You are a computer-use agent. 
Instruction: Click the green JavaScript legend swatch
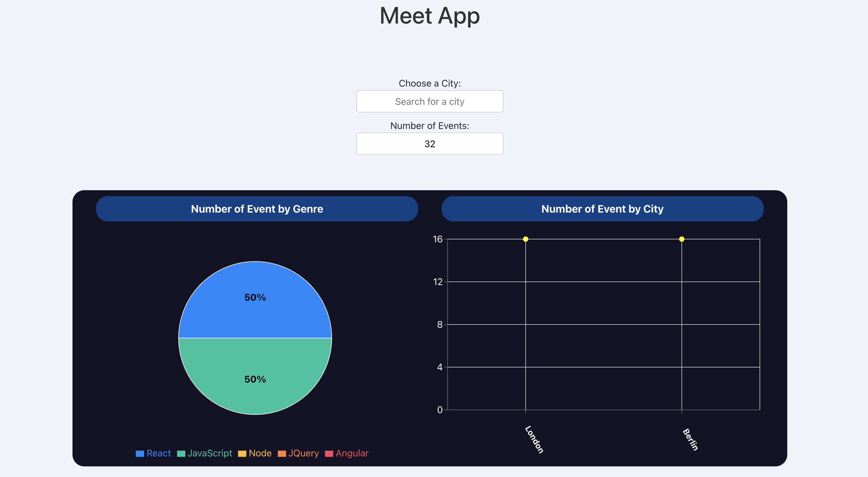click(x=181, y=454)
